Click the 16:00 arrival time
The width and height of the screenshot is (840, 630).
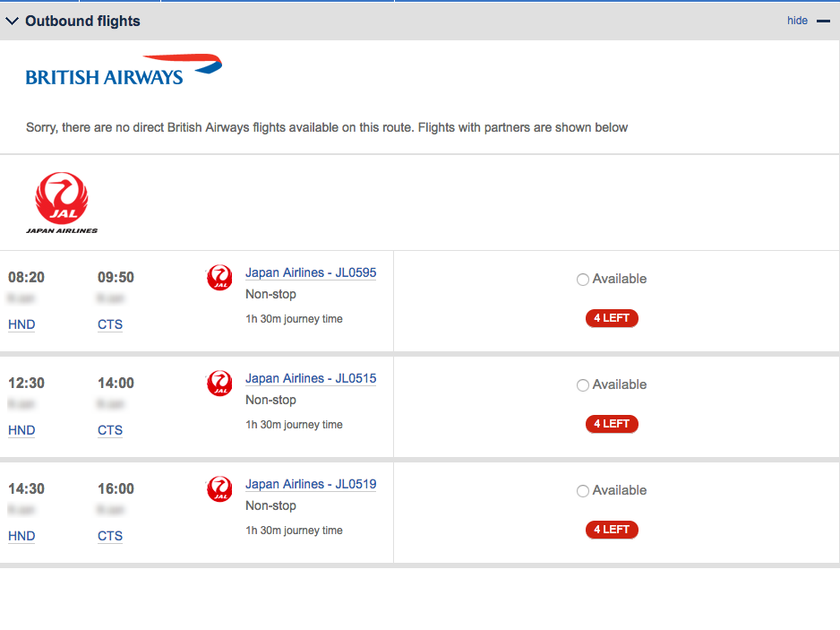point(116,488)
